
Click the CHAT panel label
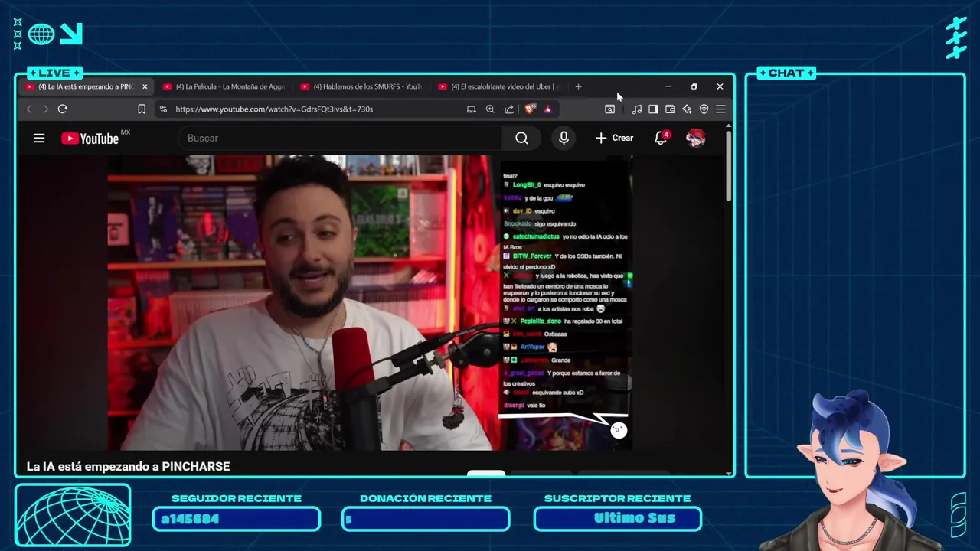[x=786, y=73]
